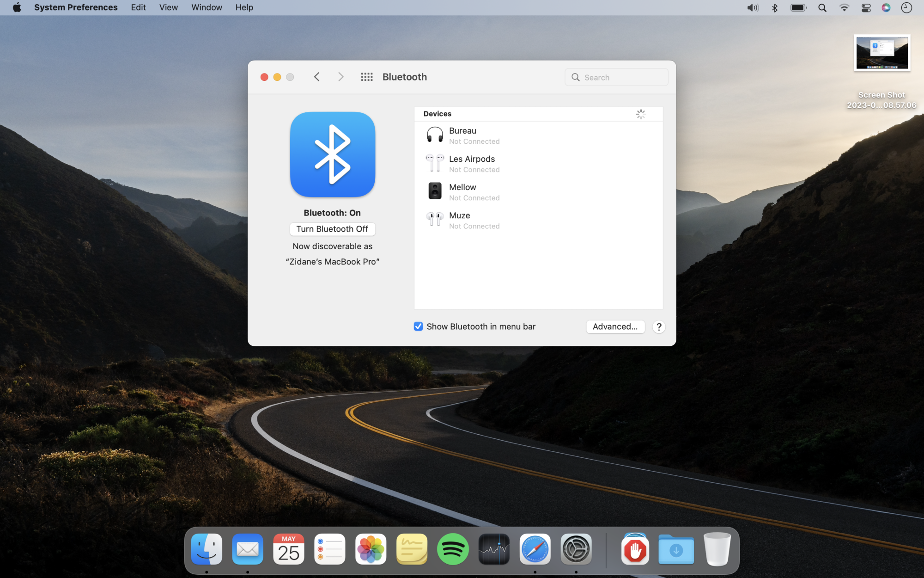The height and width of the screenshot is (578, 924).
Task: Click the Bureau headphones device icon
Action: (434, 135)
